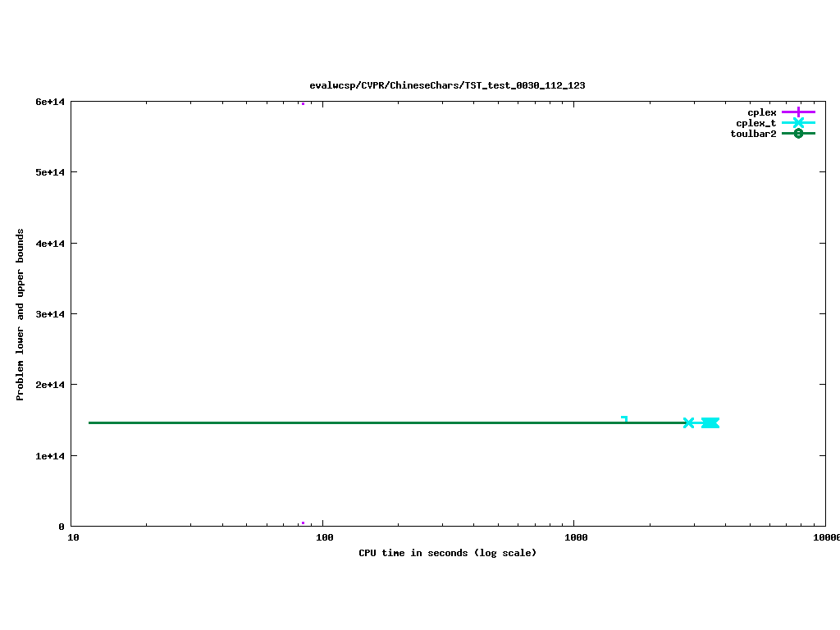Click the small cyan step above the green line
This screenshot has height=630, width=840.
pos(625,418)
